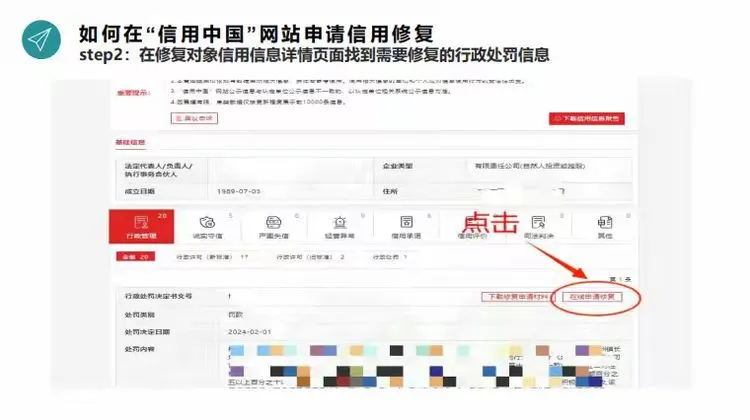
Task: Open the 诚实守信 category icon
Action: (207, 222)
